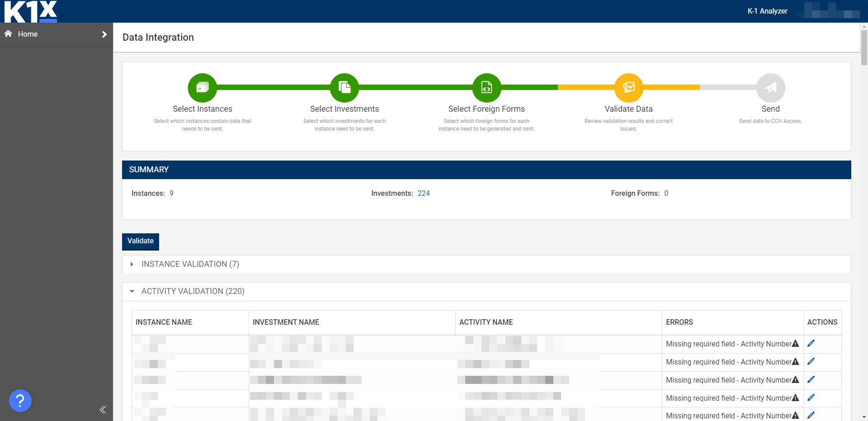Click the Instances count 9 link
This screenshot has height=421, width=868.
point(171,194)
